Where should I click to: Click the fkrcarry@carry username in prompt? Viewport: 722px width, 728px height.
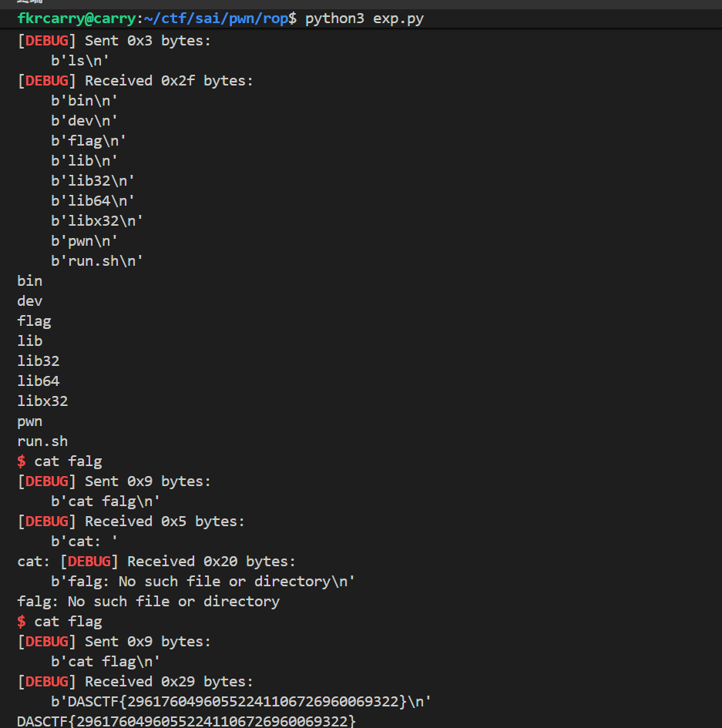76,18
